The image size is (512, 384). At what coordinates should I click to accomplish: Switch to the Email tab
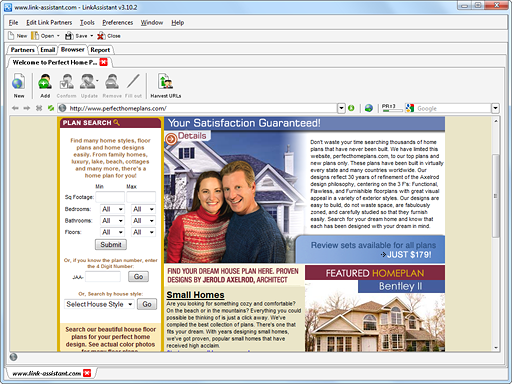[x=48, y=50]
